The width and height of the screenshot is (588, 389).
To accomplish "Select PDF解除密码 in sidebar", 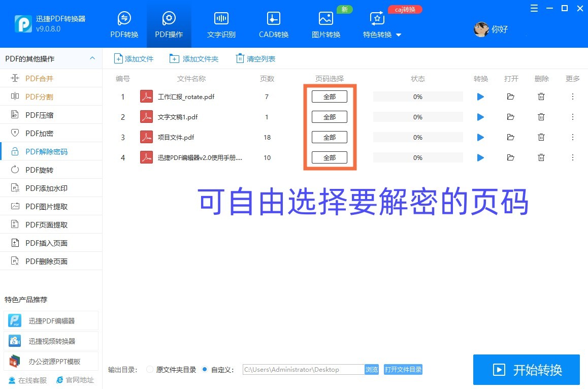I will click(51, 151).
